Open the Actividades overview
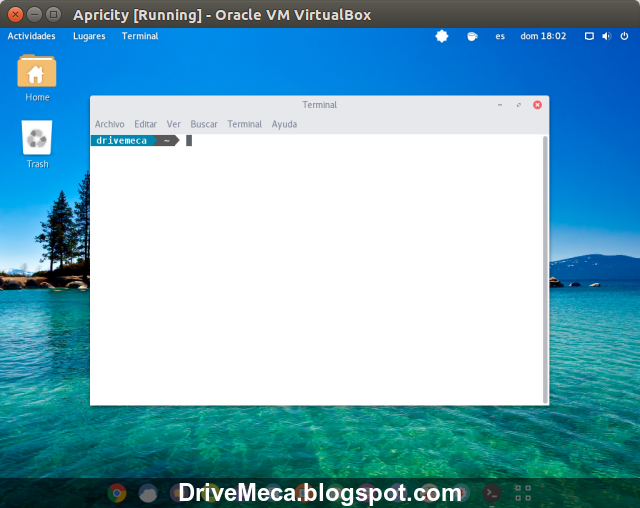Viewport: 640px width, 508px height. (x=31, y=36)
